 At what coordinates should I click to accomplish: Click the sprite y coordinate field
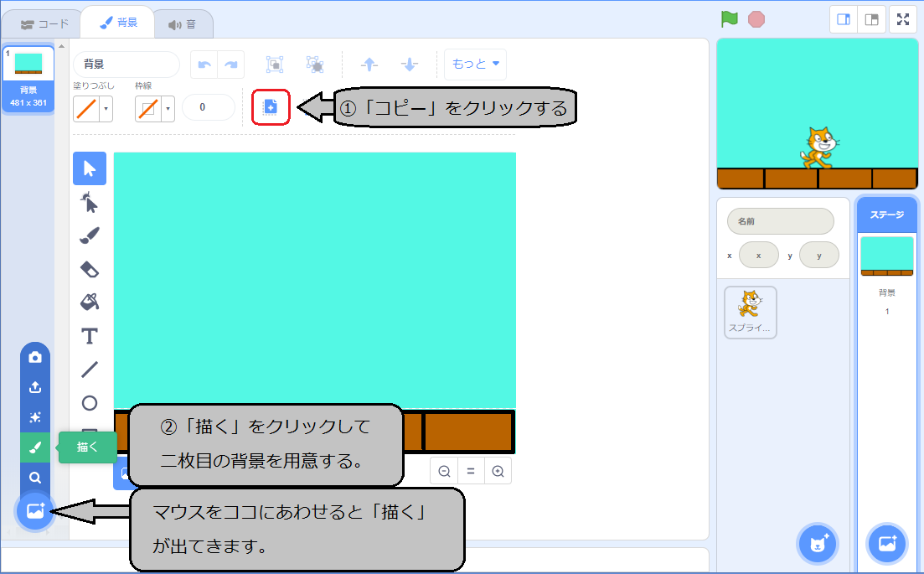tap(819, 256)
